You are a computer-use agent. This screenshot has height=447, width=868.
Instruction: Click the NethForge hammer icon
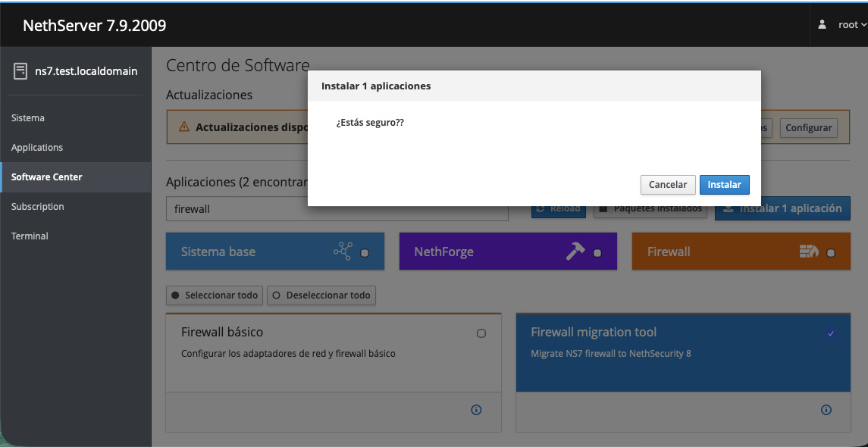575,252
